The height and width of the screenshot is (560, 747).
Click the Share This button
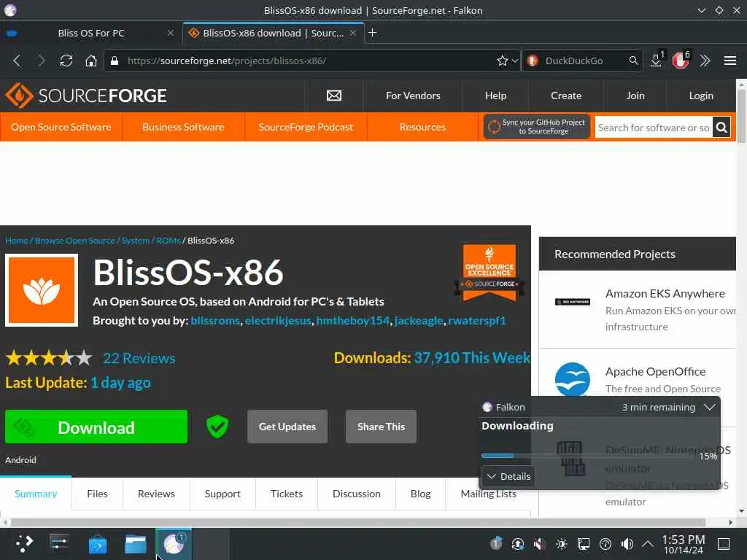coord(381,427)
